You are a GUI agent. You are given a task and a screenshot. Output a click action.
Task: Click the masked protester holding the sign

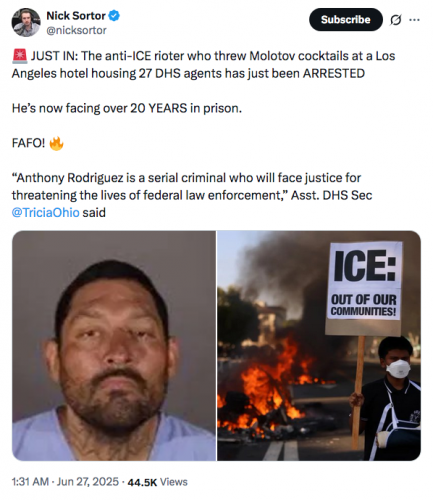(392, 398)
